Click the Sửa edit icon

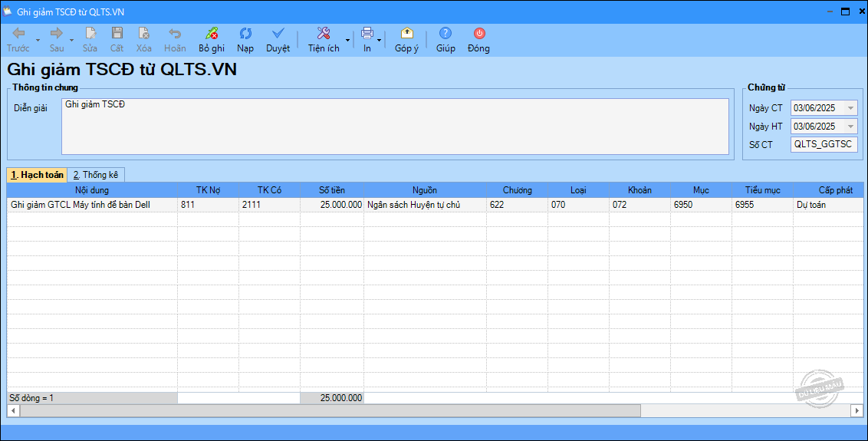coord(90,33)
